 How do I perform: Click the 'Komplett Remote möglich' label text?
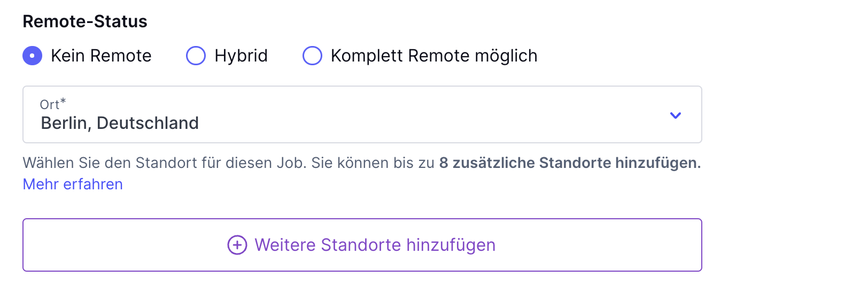tap(434, 56)
